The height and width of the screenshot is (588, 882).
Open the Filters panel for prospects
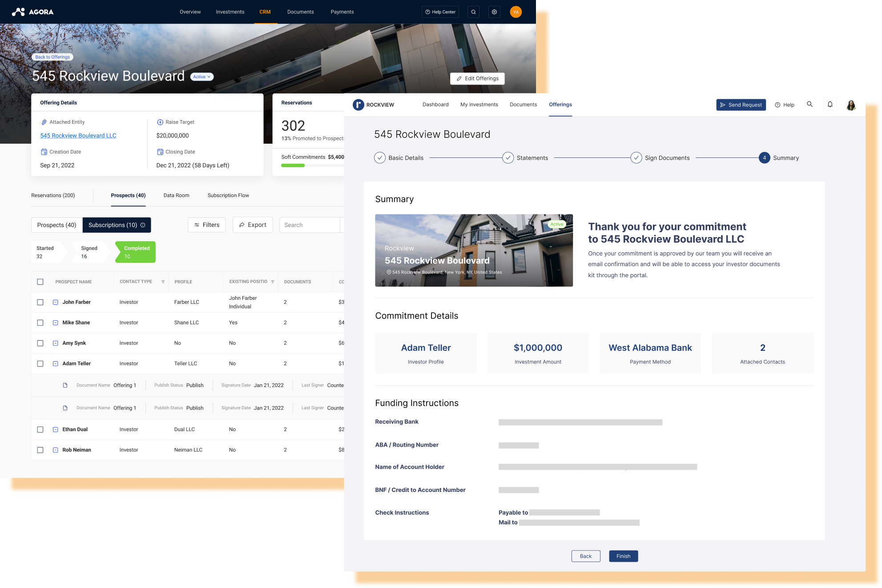(206, 225)
